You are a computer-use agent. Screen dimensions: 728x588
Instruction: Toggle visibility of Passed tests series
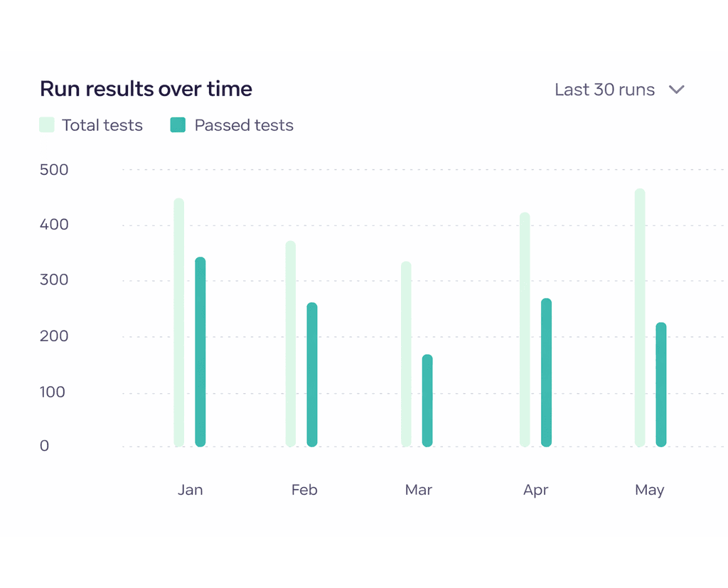231,124
